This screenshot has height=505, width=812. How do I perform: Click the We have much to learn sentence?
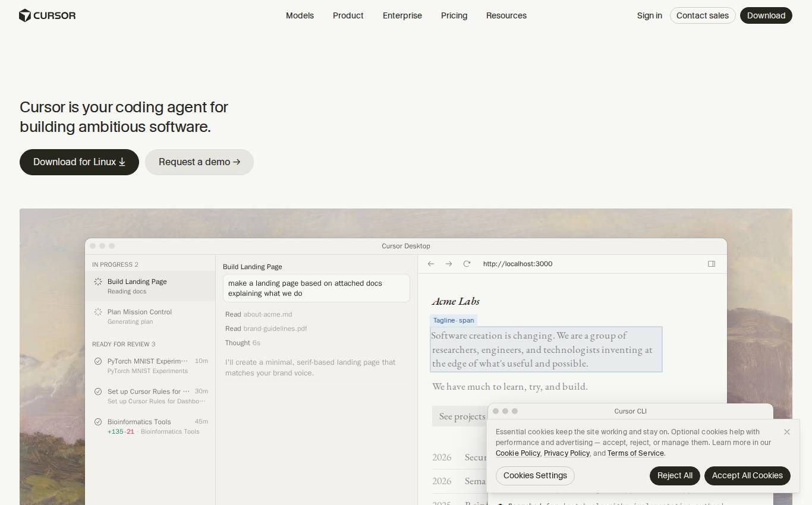[510, 387]
